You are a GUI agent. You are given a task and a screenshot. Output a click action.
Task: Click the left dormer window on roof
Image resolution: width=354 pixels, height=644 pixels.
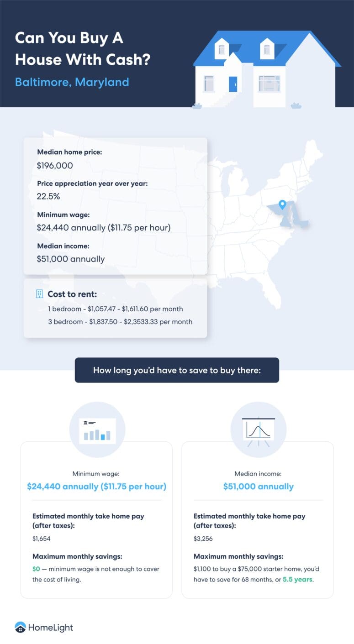coord(222,49)
